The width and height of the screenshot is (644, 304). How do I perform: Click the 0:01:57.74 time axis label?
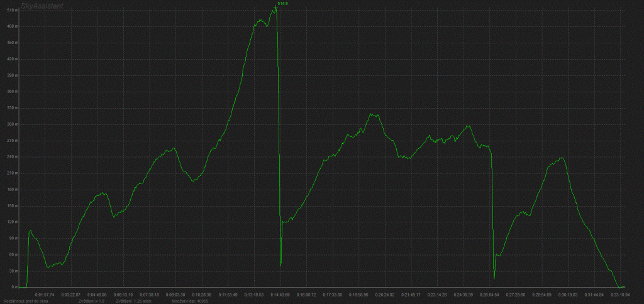point(45,294)
